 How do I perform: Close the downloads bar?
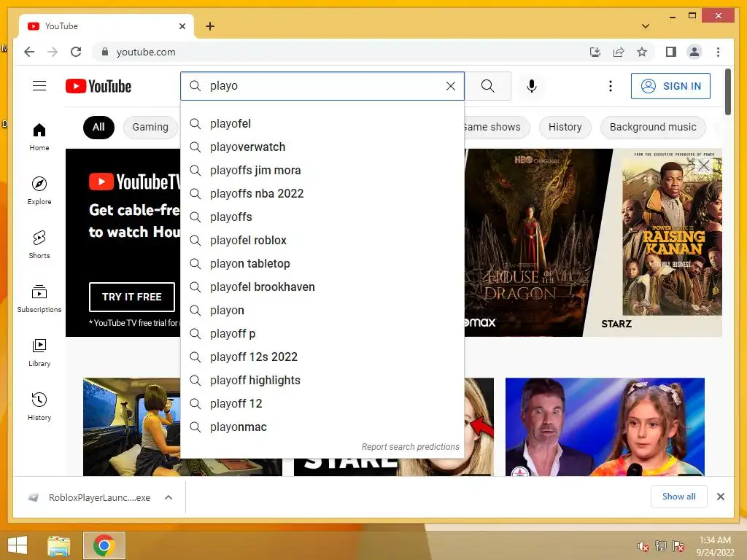(720, 497)
